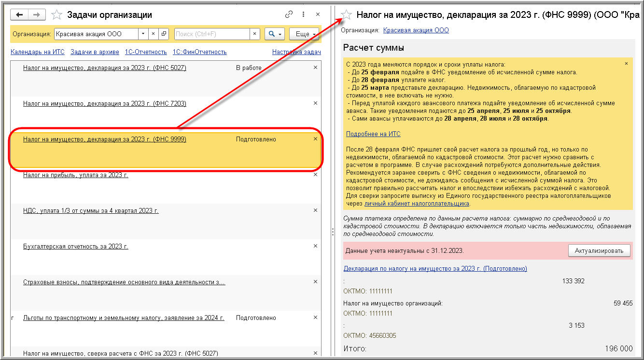The image size is (644, 360).
Task: Open the property tax declaration task ФНС 7203
Action: [x=105, y=104]
